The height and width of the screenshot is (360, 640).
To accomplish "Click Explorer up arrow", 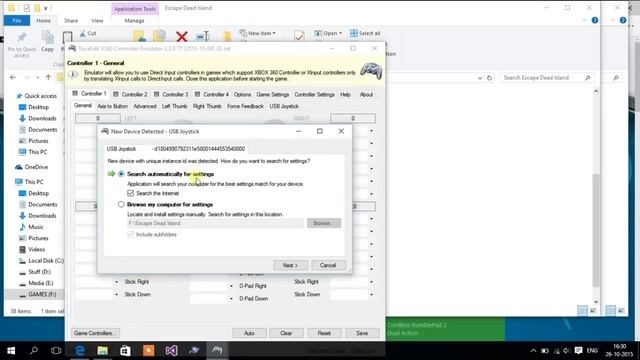I will tap(48, 77).
